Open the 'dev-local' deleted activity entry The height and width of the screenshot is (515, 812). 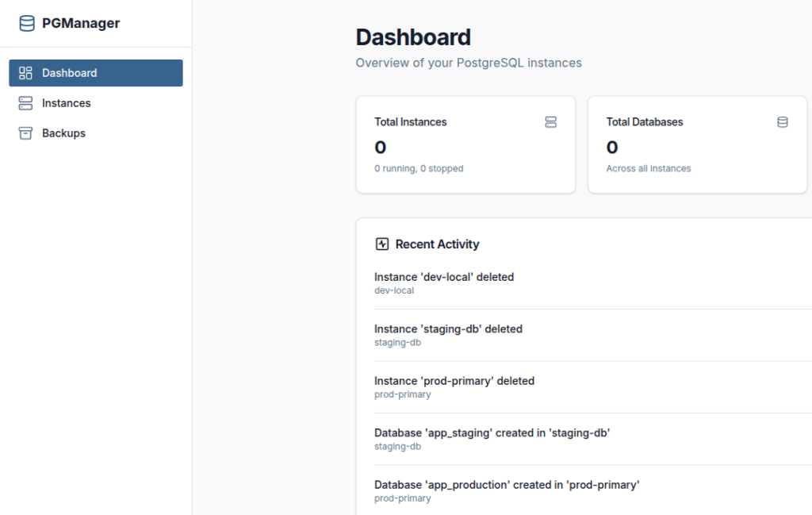click(593, 283)
